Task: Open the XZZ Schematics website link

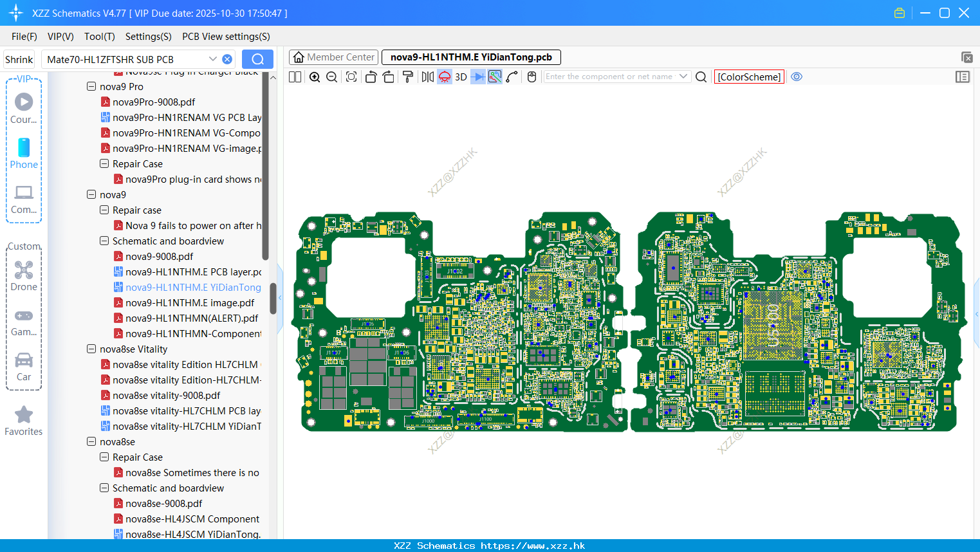Action: click(x=533, y=546)
